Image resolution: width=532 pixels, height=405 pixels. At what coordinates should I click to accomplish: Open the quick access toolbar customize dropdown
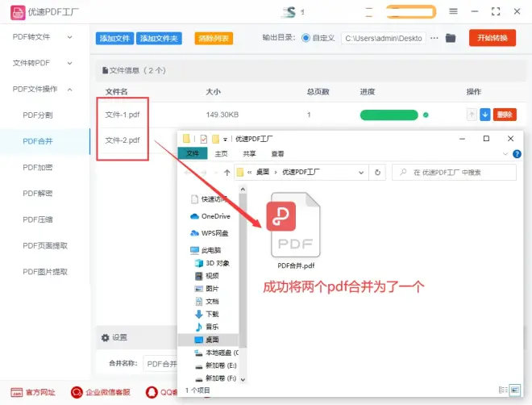point(225,140)
